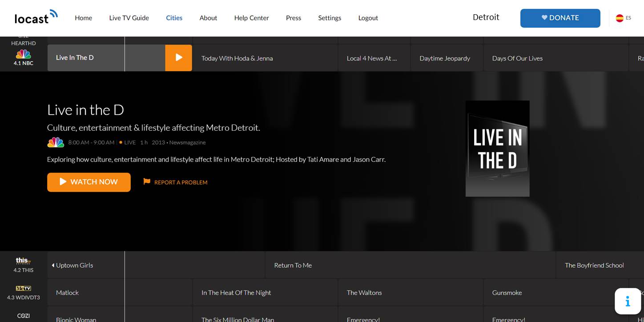Switch language using the Spanish flag icon
This screenshot has width=644, height=322.
pos(620,18)
